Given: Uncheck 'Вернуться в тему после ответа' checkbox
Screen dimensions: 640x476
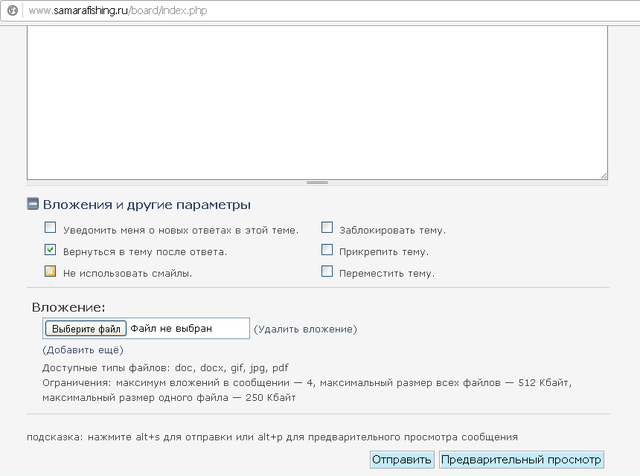Looking at the screenshot, I should pyautogui.click(x=49, y=250).
